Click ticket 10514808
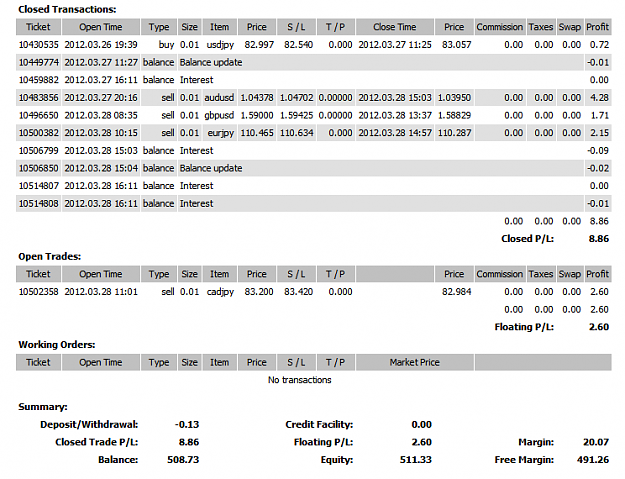This screenshot has height=479, width=625. click(39, 203)
